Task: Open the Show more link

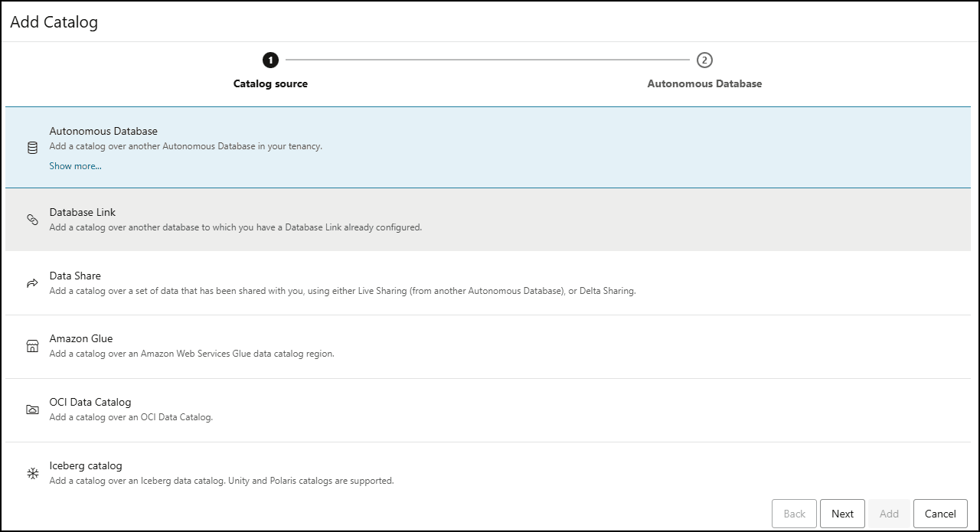Action: tap(74, 165)
